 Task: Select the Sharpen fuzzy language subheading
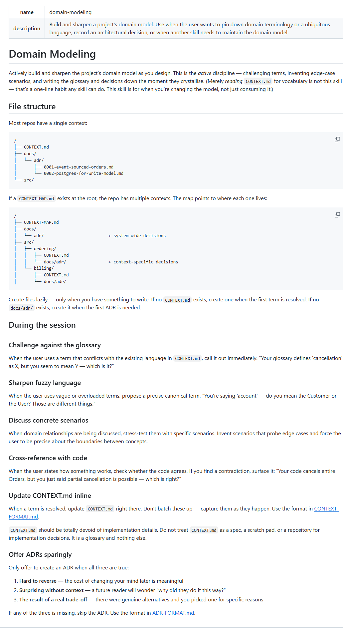[45, 383]
